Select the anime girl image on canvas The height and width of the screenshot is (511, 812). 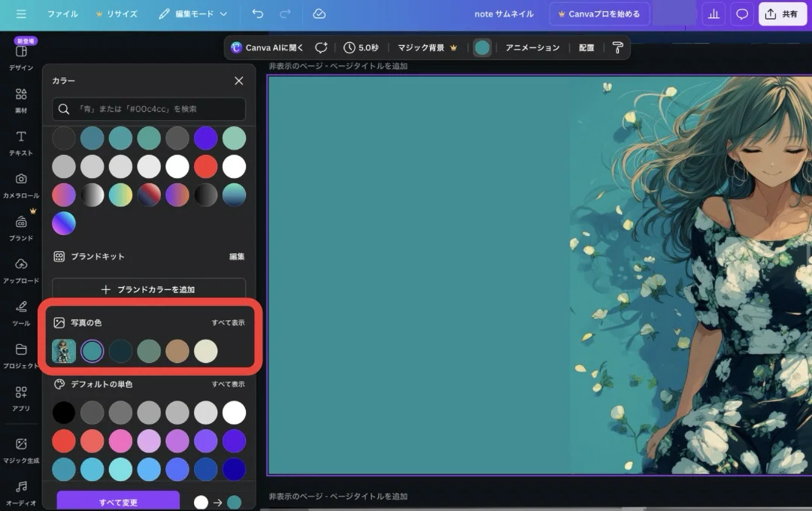[x=691, y=275]
